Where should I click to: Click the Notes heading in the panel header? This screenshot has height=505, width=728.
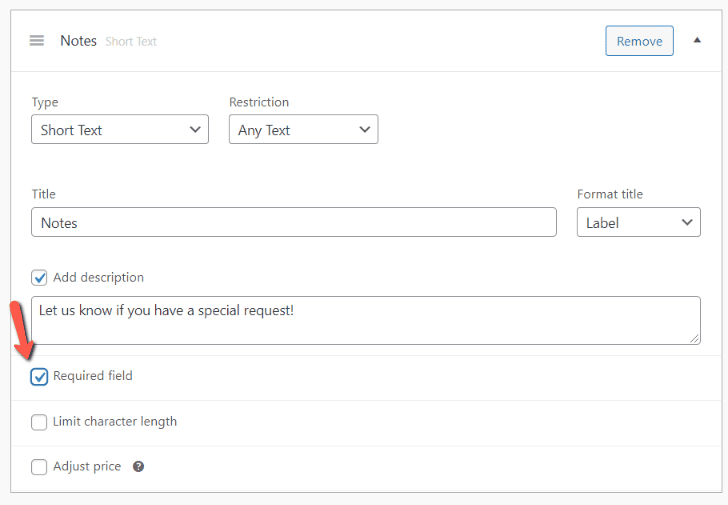click(x=78, y=41)
